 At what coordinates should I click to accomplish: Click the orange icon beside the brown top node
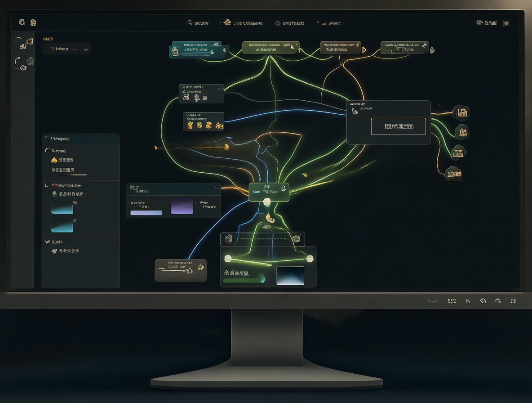(x=364, y=49)
